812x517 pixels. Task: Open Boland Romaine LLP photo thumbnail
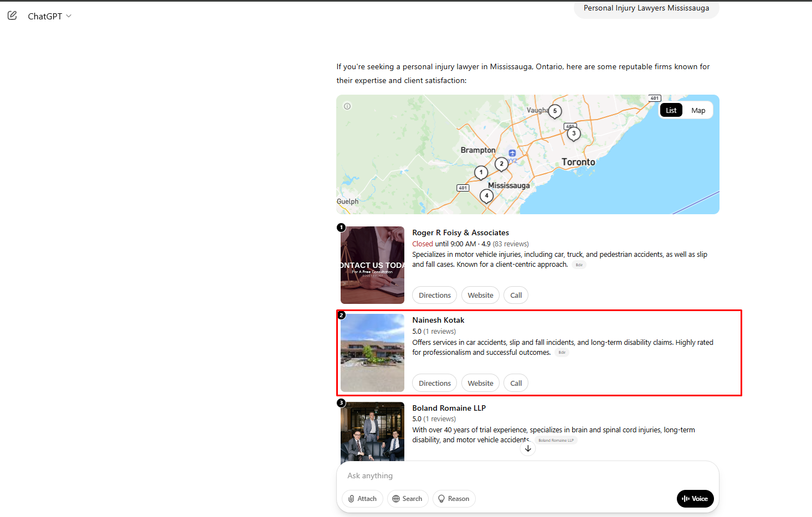pos(372,432)
